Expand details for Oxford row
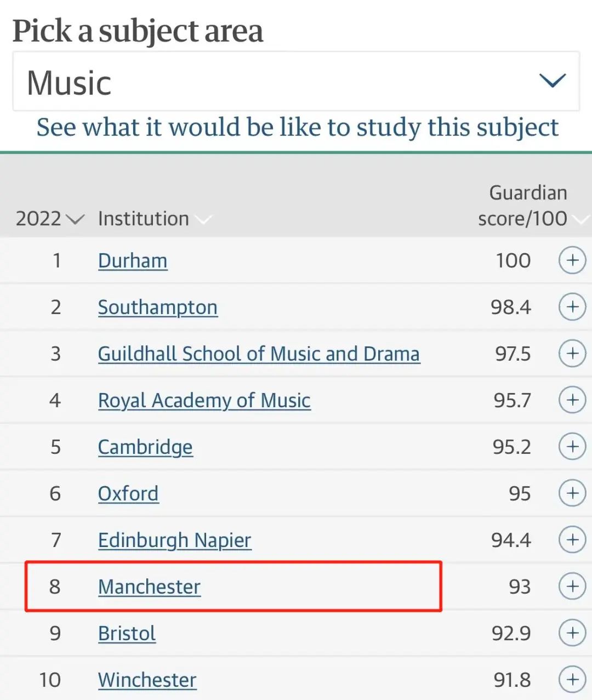Viewport: 592px width, 700px height. 572,493
